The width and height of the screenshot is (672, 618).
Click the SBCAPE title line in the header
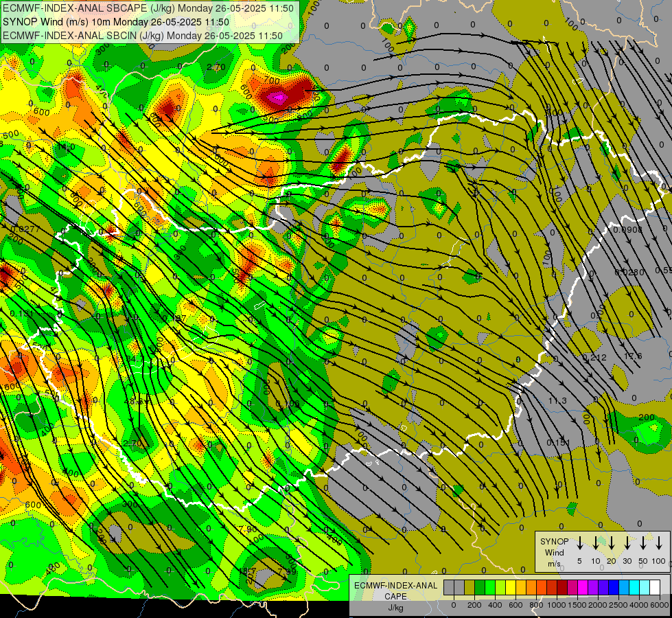[x=148, y=8]
